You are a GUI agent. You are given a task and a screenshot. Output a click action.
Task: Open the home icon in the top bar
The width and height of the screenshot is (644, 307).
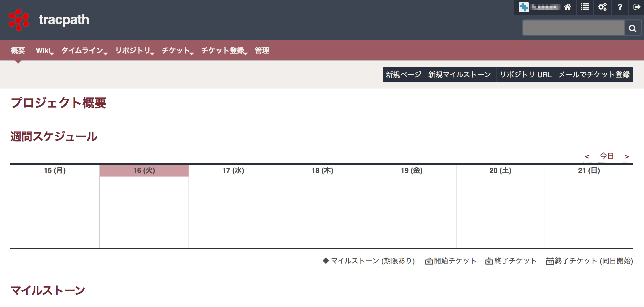click(x=568, y=7)
